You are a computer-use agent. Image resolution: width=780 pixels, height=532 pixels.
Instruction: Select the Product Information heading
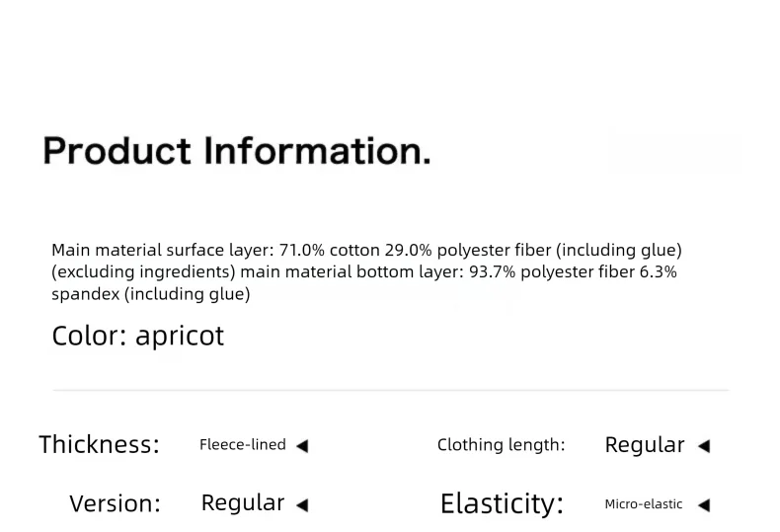click(x=237, y=151)
